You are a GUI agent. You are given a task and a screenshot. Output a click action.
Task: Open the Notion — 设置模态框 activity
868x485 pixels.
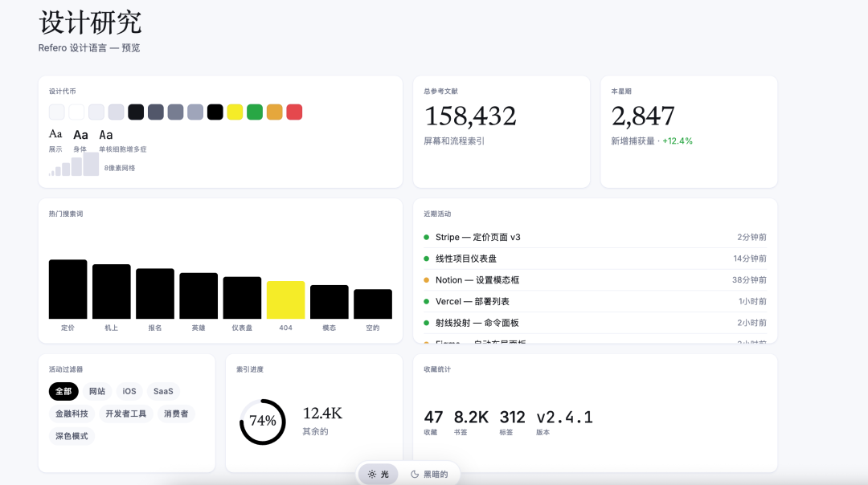click(x=595, y=279)
